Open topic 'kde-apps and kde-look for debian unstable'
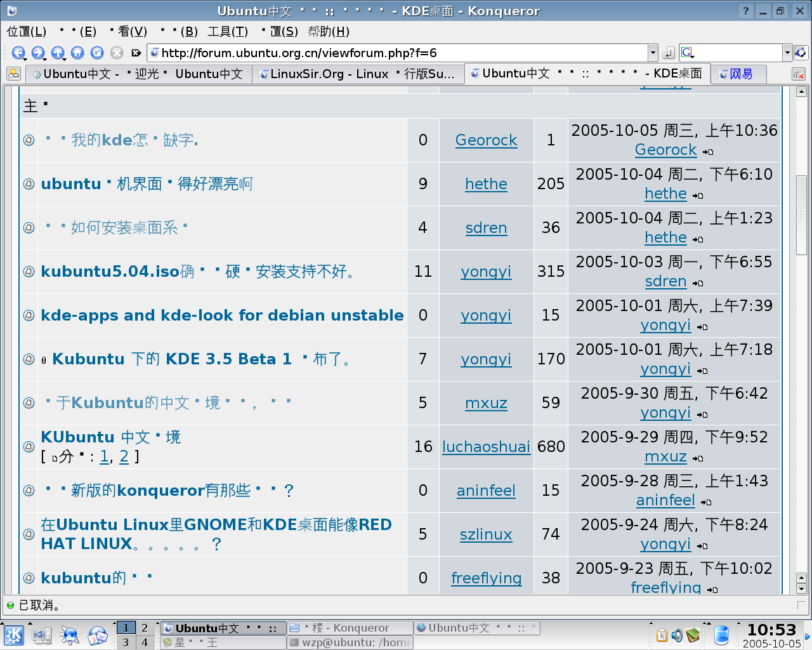The image size is (812, 650). (x=222, y=315)
